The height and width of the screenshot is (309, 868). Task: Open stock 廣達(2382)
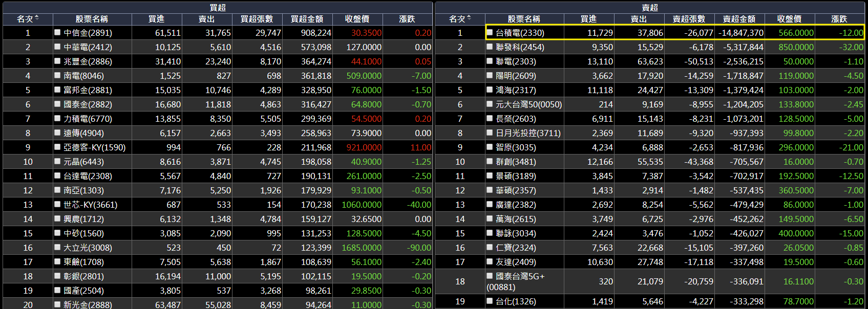coord(516,205)
